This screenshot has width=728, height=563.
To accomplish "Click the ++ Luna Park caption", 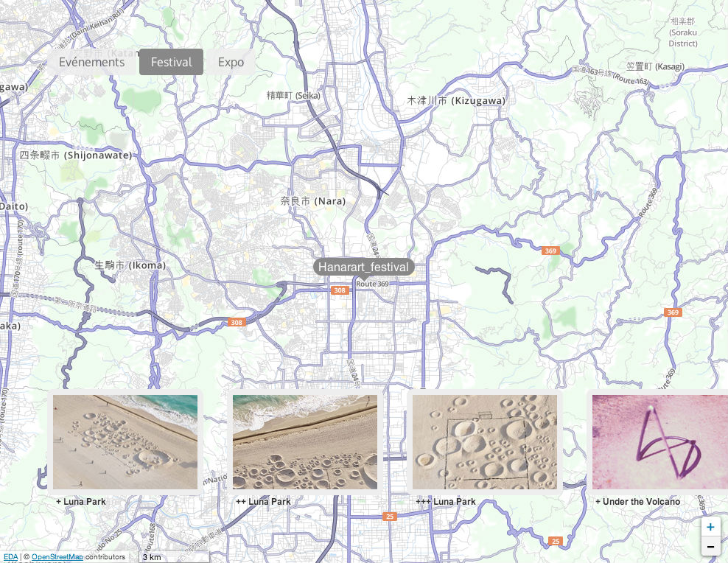I will point(263,502).
